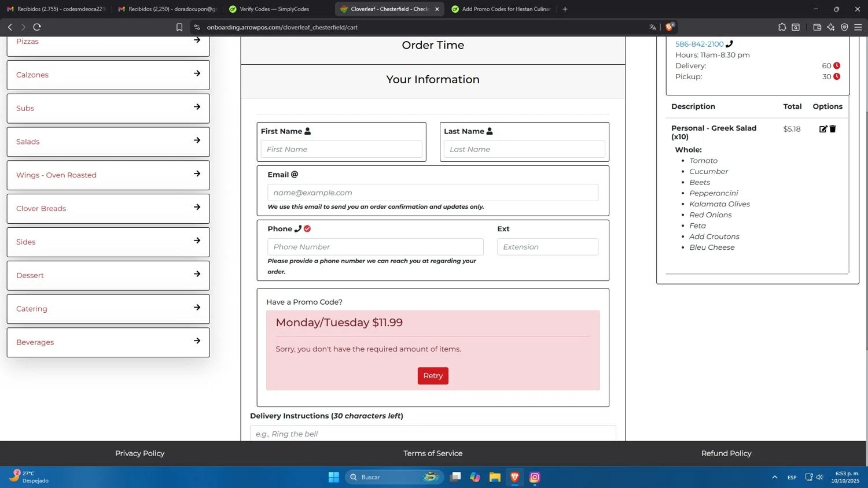
Task: Click the translate page icon
Action: coord(653,27)
